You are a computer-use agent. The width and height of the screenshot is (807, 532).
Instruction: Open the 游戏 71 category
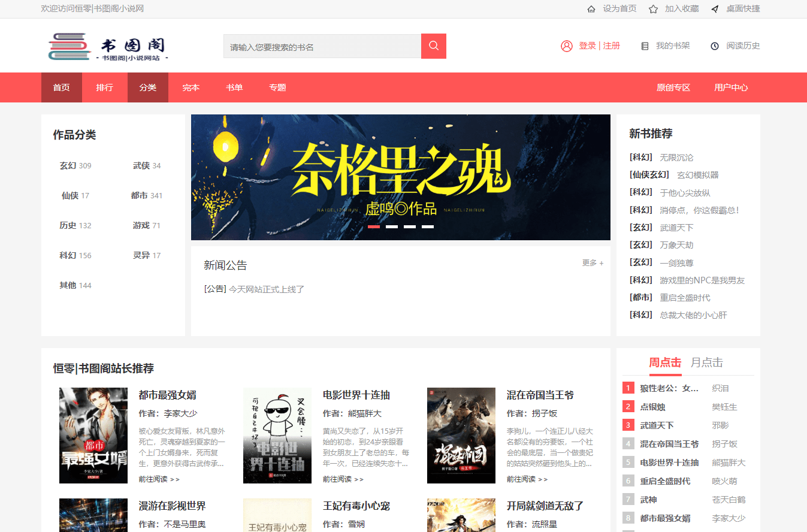[147, 226]
